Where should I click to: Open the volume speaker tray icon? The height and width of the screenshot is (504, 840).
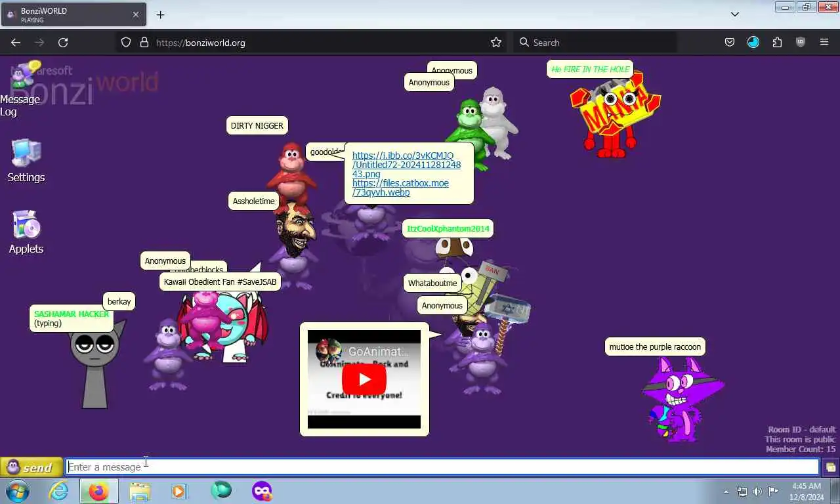pyautogui.click(x=757, y=492)
